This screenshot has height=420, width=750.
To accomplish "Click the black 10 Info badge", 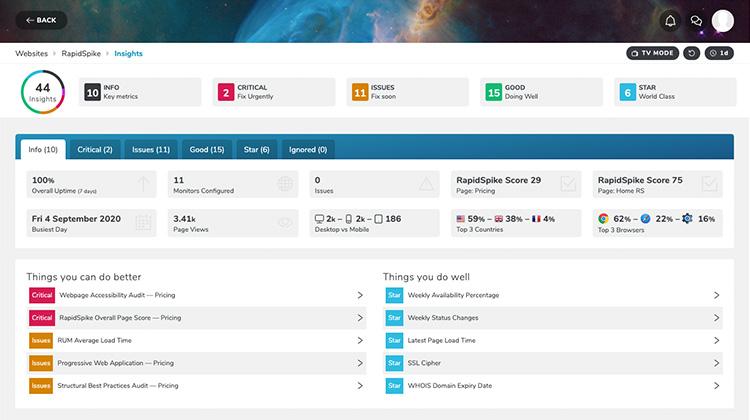I will [92, 92].
